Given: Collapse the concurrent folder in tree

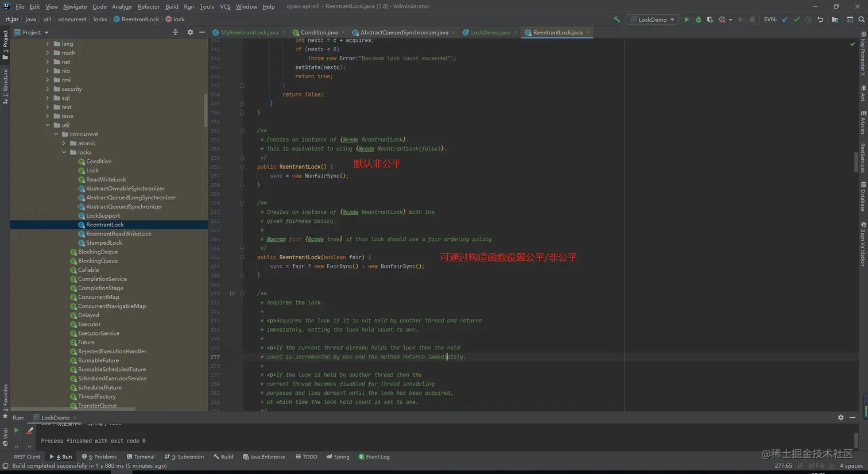Looking at the screenshot, I should [56, 134].
